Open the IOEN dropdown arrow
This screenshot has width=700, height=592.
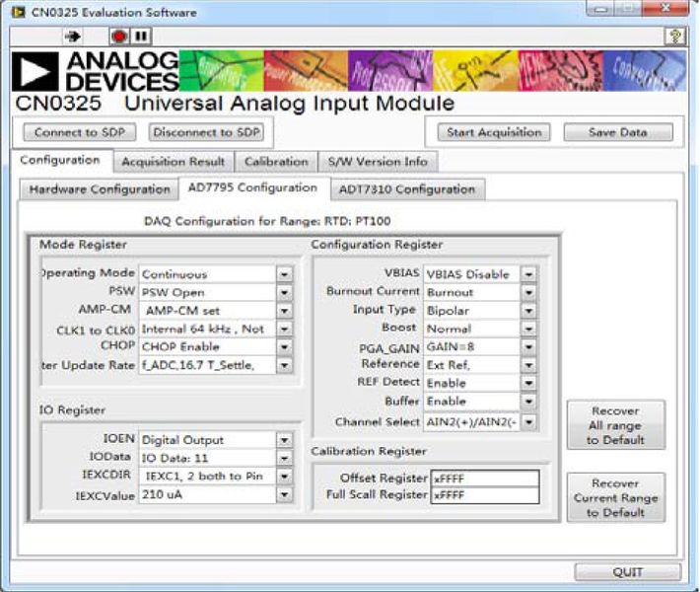(x=284, y=440)
